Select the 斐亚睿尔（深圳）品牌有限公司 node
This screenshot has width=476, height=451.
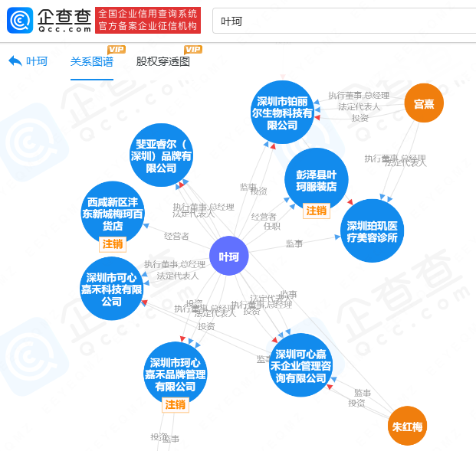tap(161, 155)
